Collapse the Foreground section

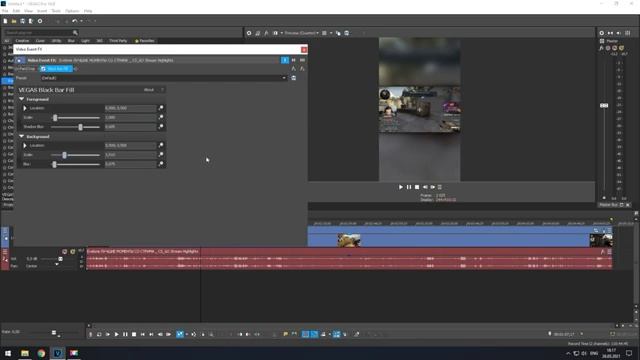tap(22, 99)
